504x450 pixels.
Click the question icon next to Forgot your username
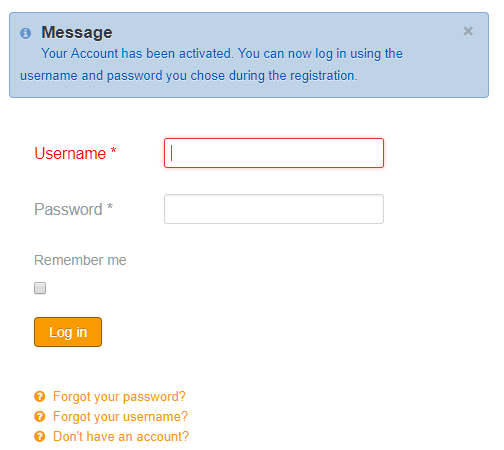40,416
